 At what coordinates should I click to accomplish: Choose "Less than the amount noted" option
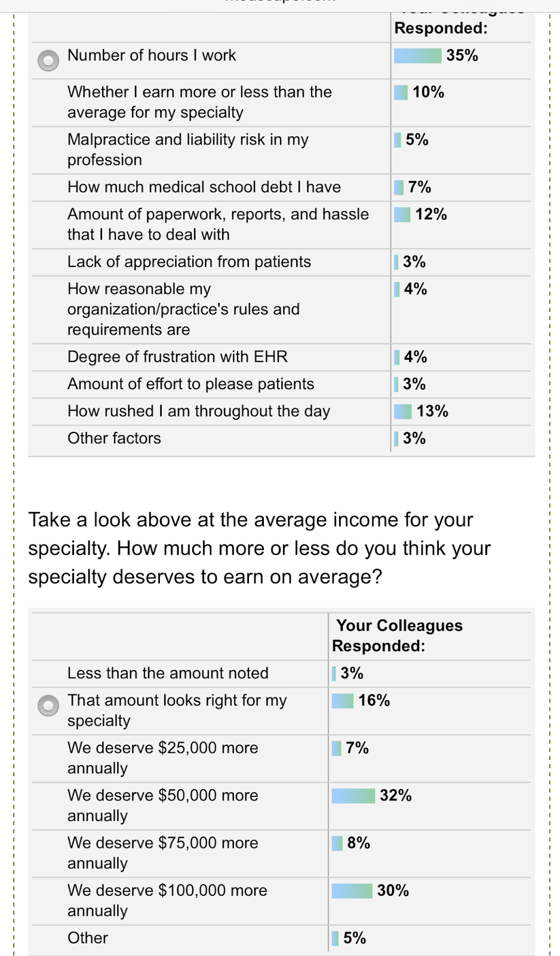(168, 673)
